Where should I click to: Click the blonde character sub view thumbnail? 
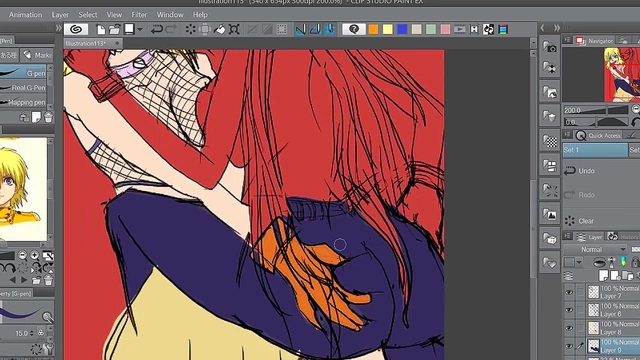point(23,189)
